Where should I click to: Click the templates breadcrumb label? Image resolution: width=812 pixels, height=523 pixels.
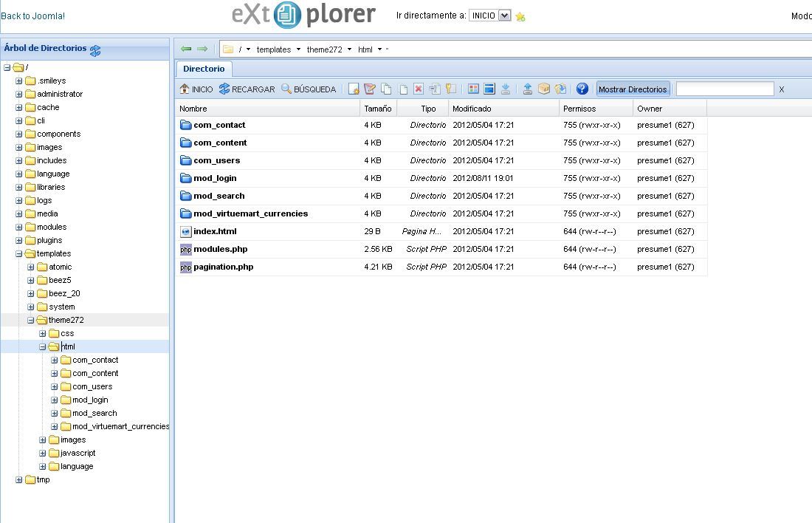(273, 49)
